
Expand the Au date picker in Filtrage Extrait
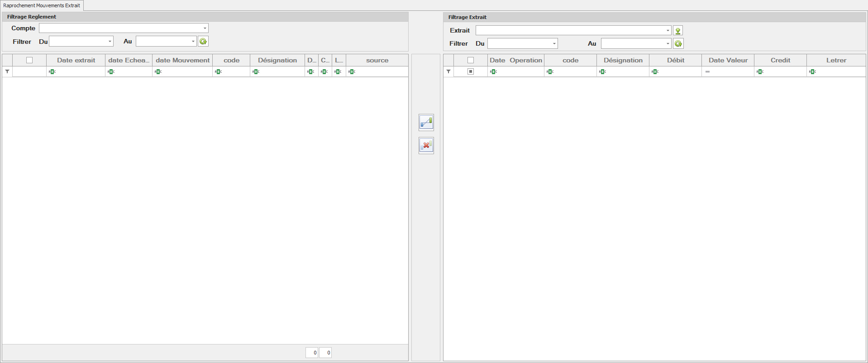(668, 44)
